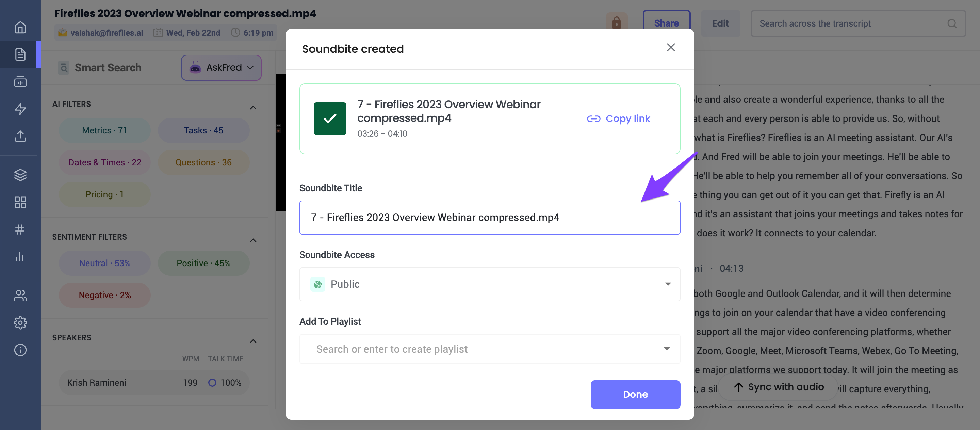980x430 pixels.
Task: Select speaker Krish Ramineni row
Action: 154,383
